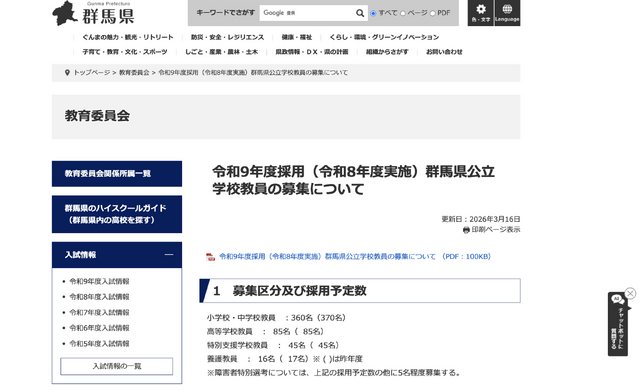Viewport: 640px width, 392px height.
Task: Click 印刷ページ表示 print link
Action: (x=496, y=230)
